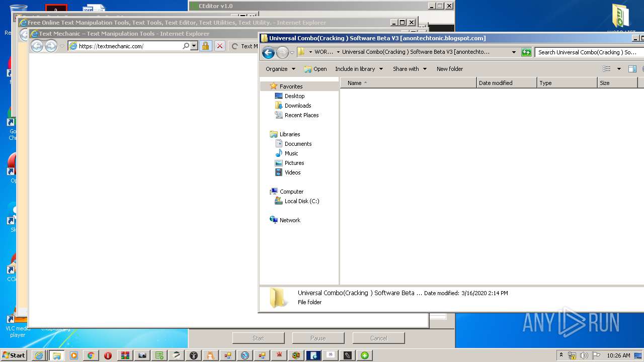Open the Pictures library
The image size is (644, 362).
pos(294,163)
